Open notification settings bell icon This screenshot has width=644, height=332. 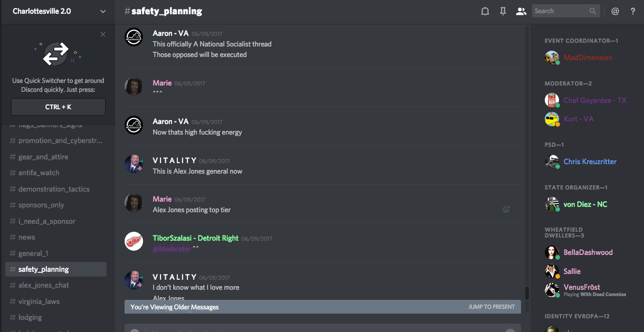485,11
